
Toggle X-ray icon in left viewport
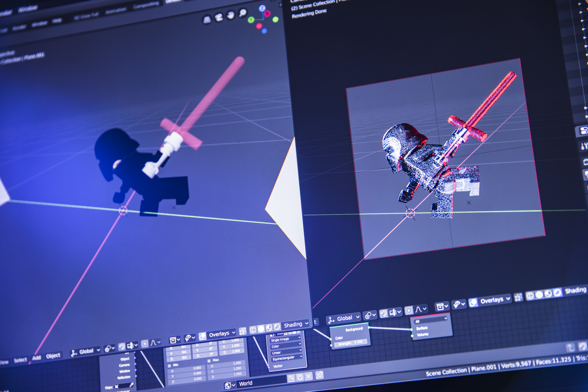coord(242,331)
